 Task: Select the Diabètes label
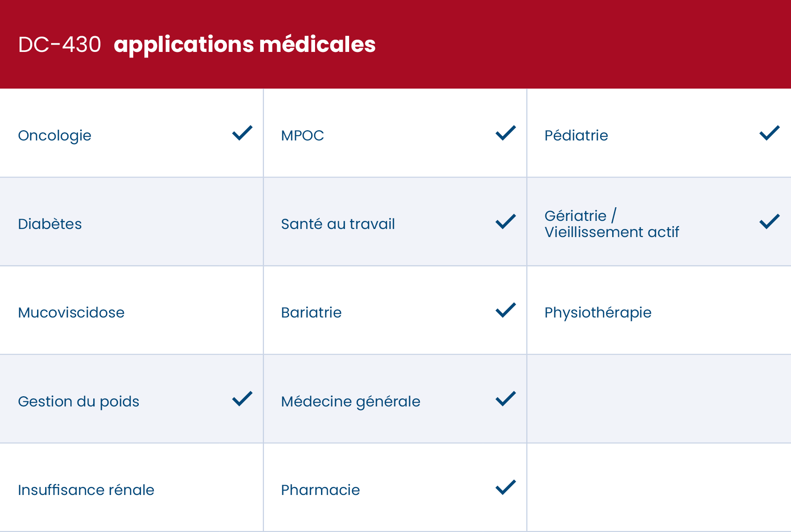[50, 224]
